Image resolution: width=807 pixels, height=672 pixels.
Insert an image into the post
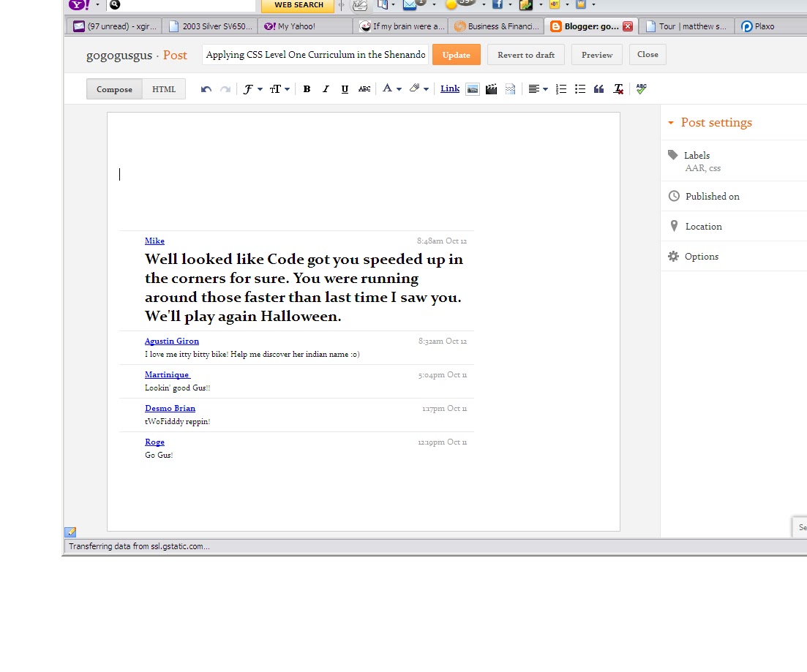pos(473,89)
